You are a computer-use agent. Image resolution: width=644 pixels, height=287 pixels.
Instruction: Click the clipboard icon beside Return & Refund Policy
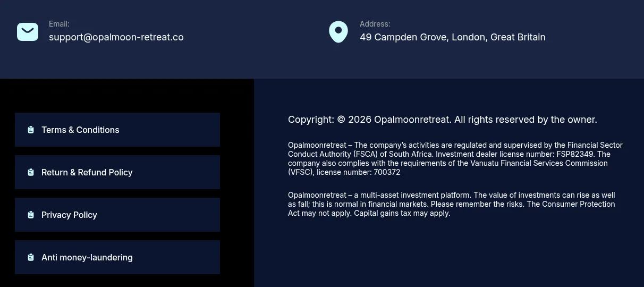click(x=31, y=172)
